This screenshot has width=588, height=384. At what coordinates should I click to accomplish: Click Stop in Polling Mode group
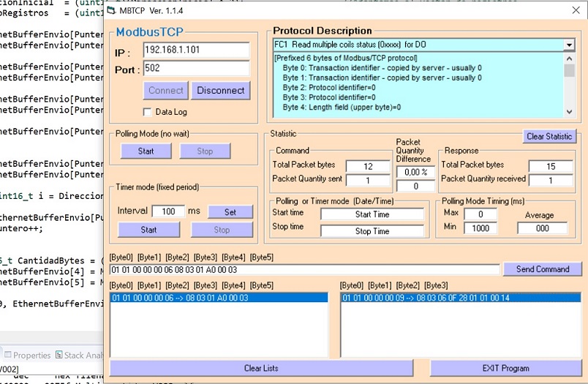pos(205,151)
